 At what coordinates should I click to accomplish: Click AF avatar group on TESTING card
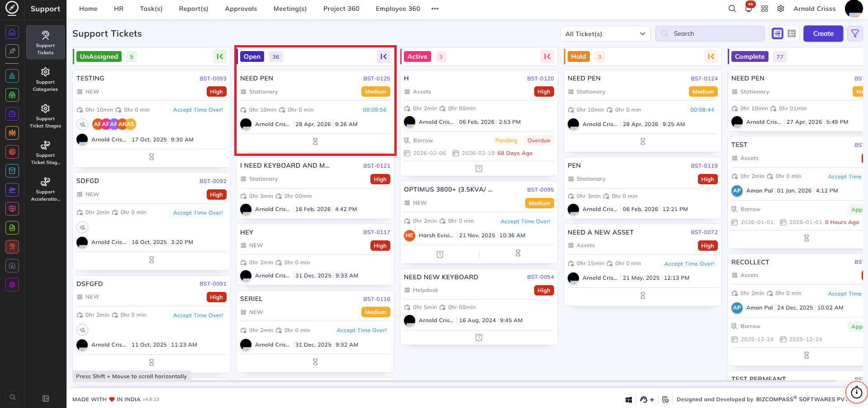114,124
